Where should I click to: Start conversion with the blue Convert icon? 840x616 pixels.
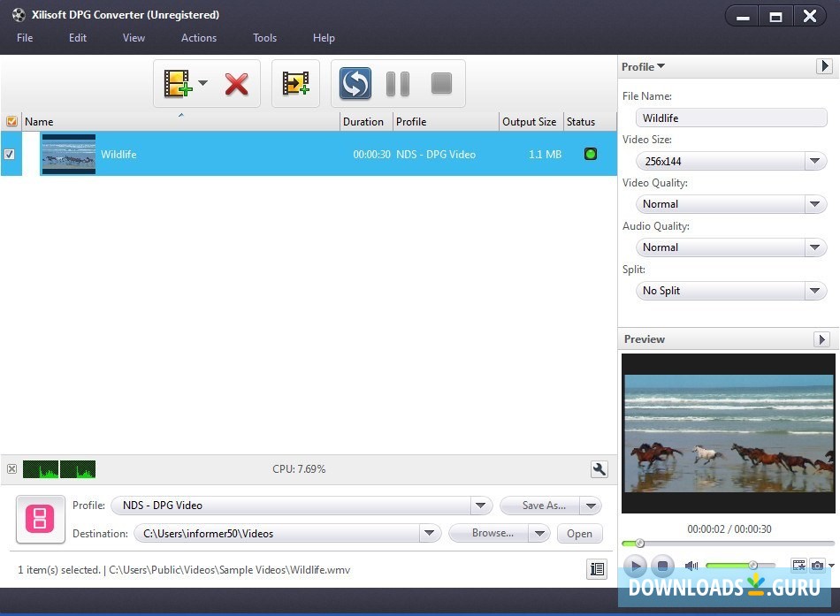355,84
